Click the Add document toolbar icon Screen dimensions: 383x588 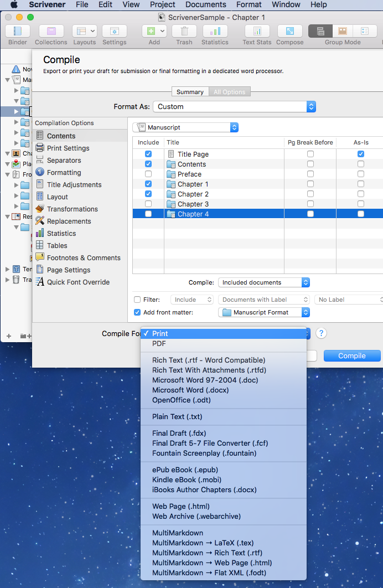click(151, 31)
